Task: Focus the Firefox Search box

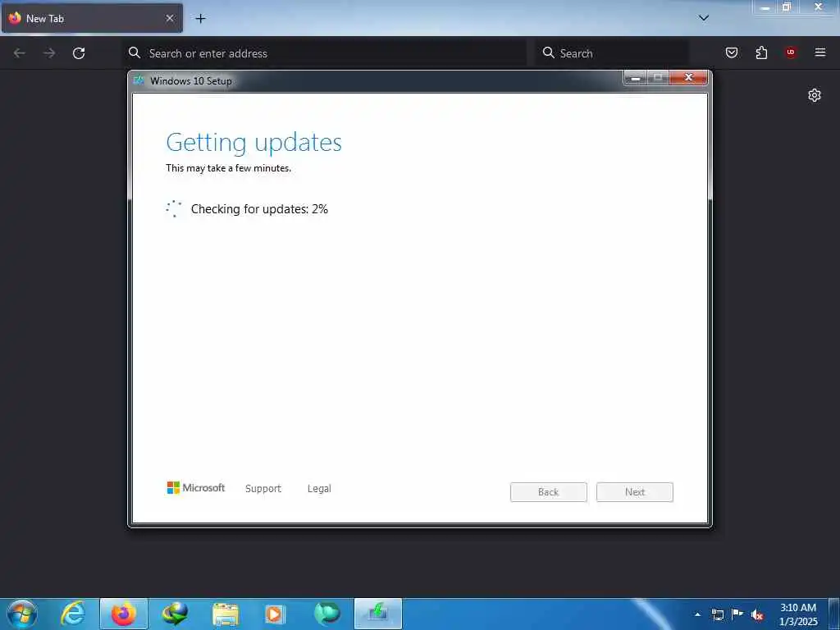Action: tap(612, 53)
